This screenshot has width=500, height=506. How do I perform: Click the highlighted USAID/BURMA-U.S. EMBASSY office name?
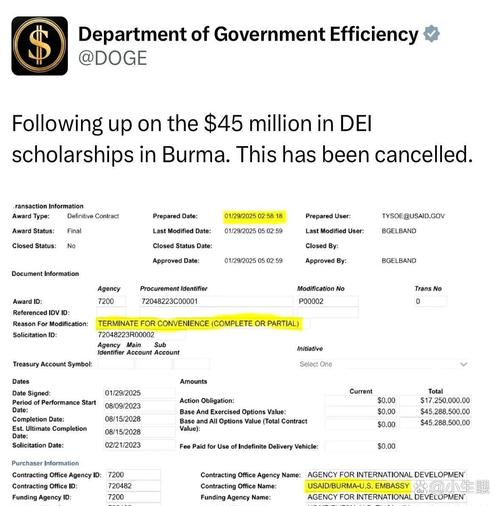pos(358,486)
